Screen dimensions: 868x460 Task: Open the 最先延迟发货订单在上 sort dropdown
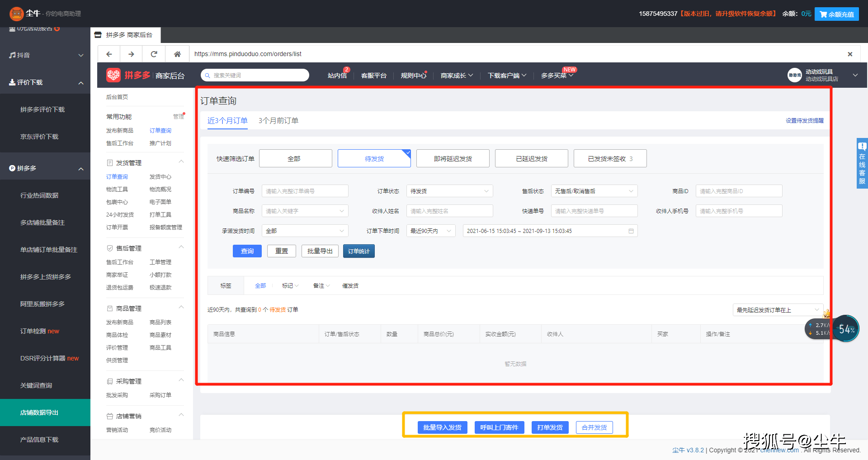pos(778,310)
